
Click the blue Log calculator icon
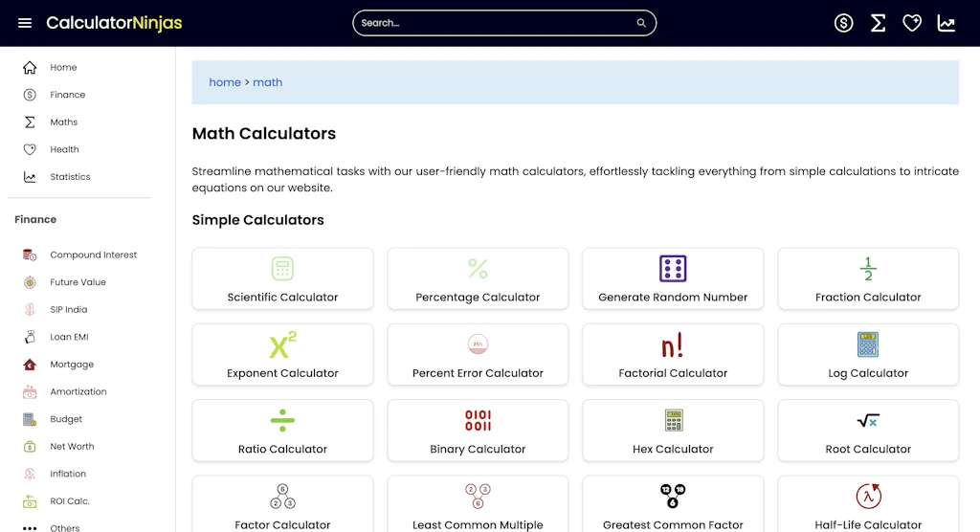(868, 344)
